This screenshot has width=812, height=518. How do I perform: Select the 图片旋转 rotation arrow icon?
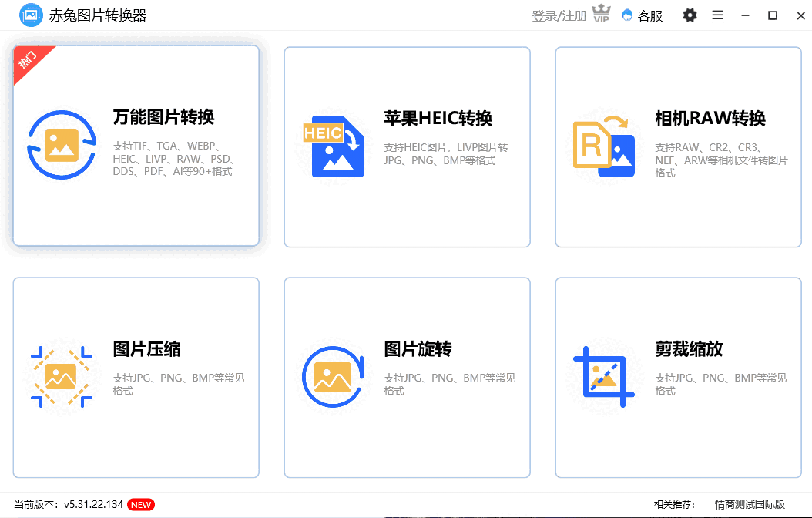(x=333, y=376)
